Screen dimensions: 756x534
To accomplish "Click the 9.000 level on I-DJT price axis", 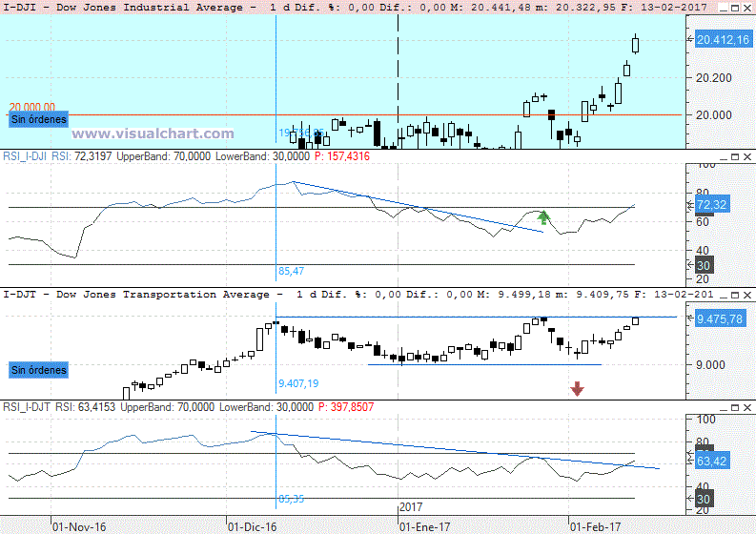I will point(710,365).
